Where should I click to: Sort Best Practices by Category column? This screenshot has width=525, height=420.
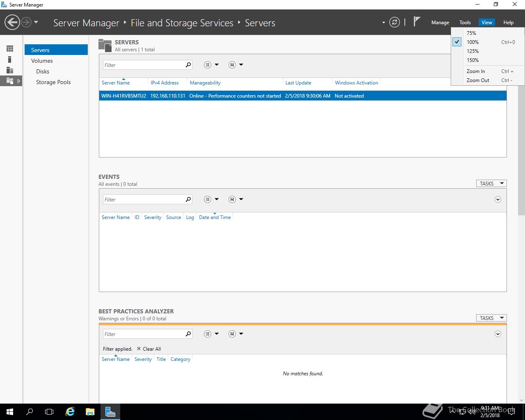coord(180,359)
